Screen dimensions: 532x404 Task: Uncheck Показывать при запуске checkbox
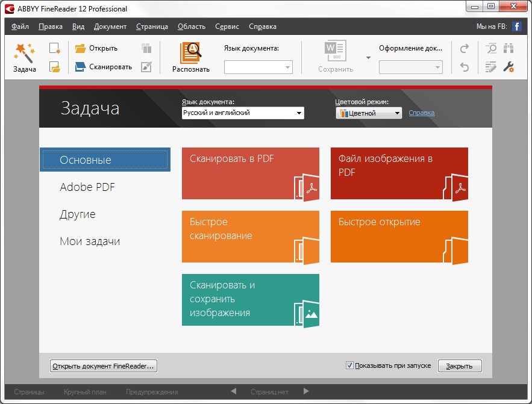[x=349, y=365]
